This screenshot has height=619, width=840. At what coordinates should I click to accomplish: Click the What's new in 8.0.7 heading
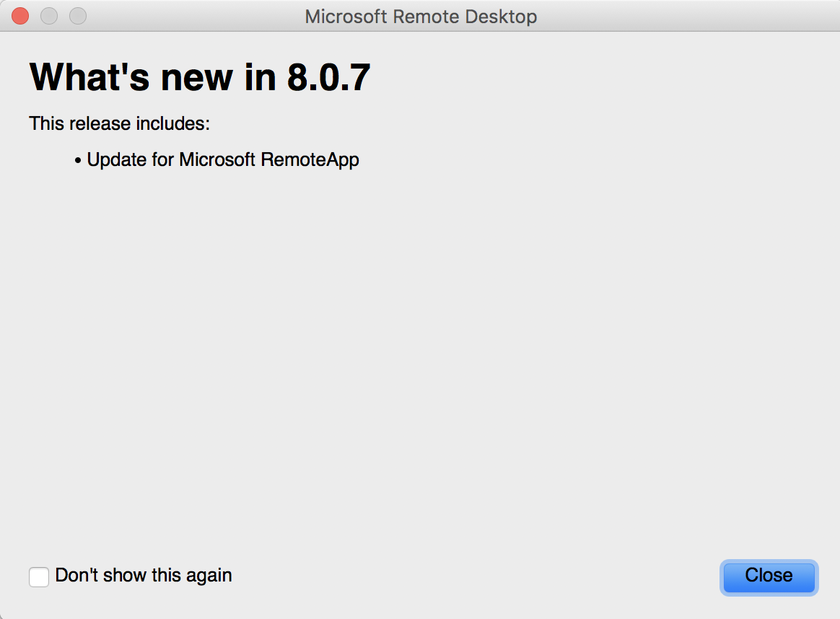(x=199, y=78)
